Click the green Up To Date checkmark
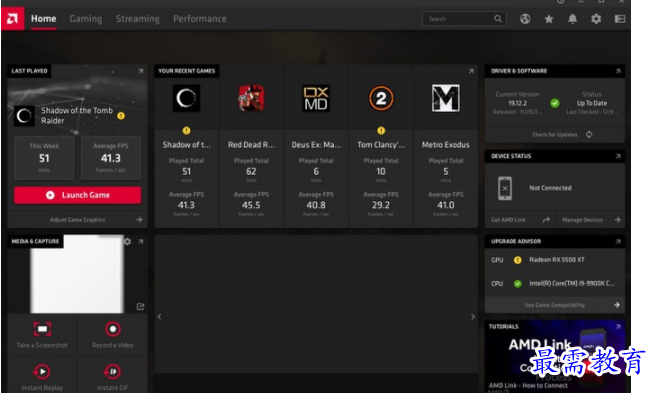Screen dimensions: 654x393 [555, 103]
